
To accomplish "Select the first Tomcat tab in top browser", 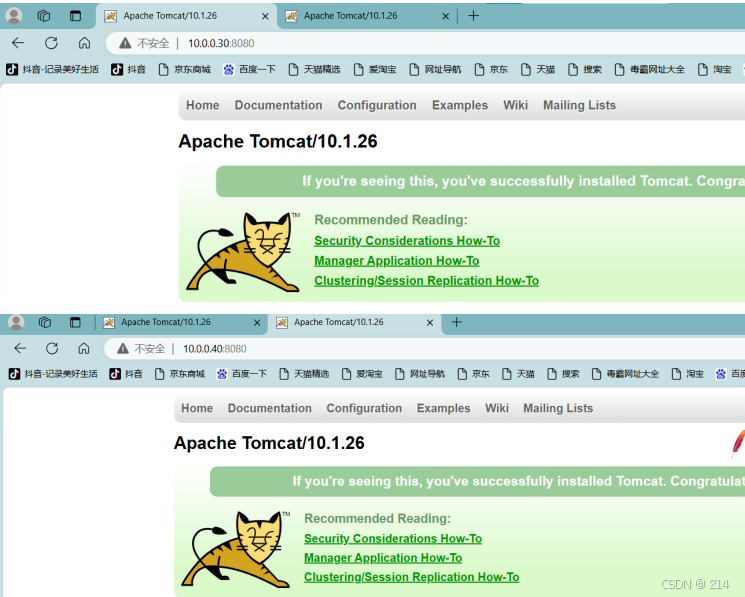I will click(186, 16).
